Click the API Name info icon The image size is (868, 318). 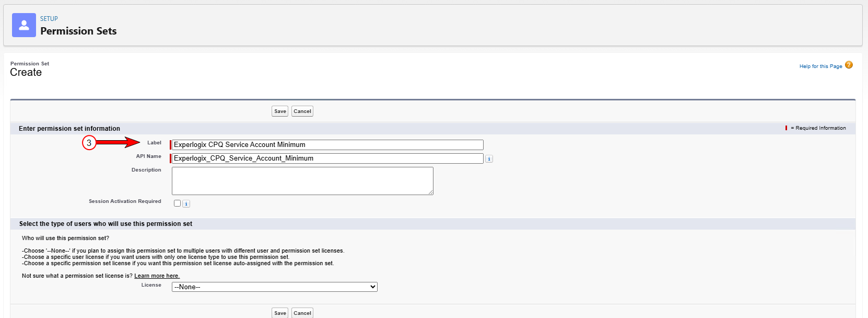[489, 159]
